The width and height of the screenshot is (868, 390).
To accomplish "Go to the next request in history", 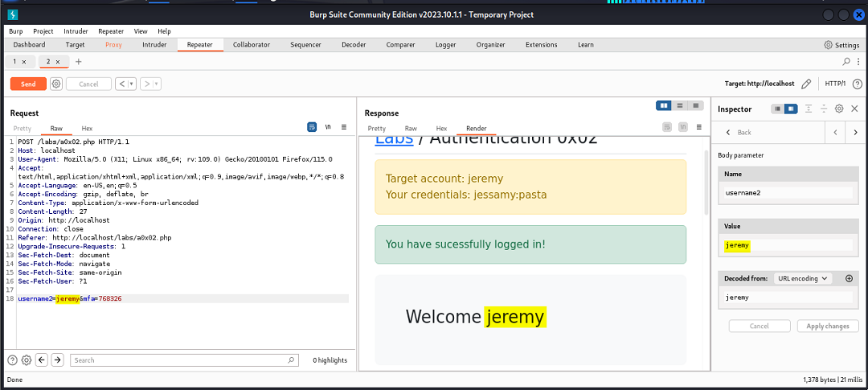I will coord(147,84).
